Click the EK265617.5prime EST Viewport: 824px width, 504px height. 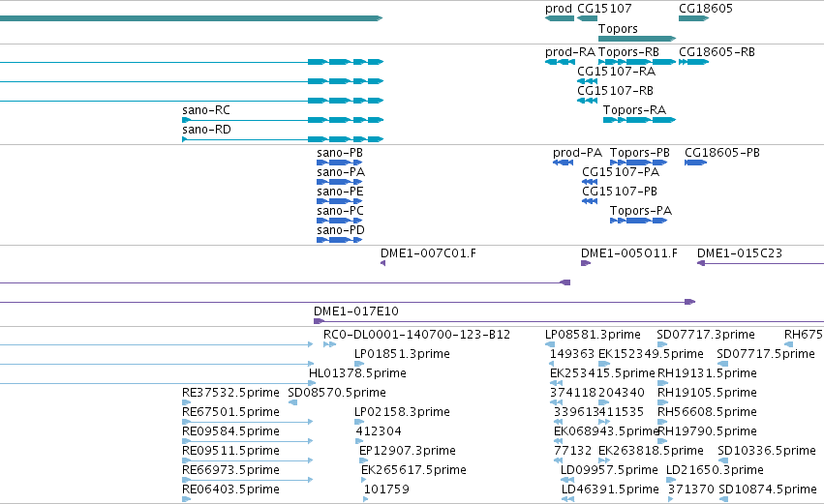point(364,480)
